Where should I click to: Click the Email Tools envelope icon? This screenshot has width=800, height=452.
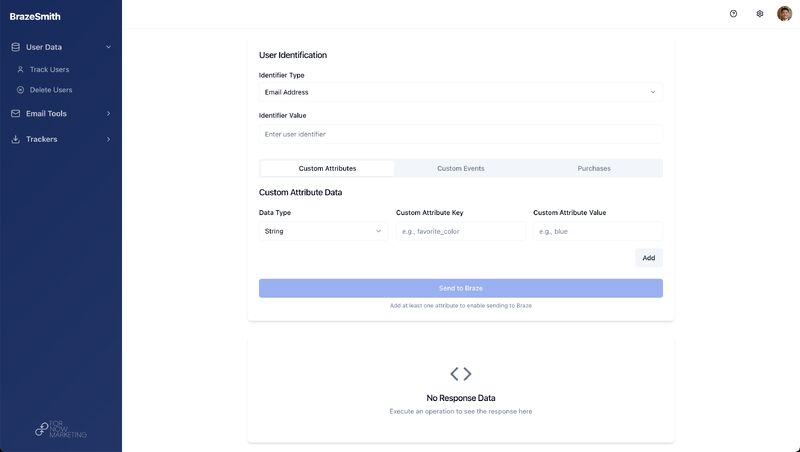pyautogui.click(x=16, y=113)
